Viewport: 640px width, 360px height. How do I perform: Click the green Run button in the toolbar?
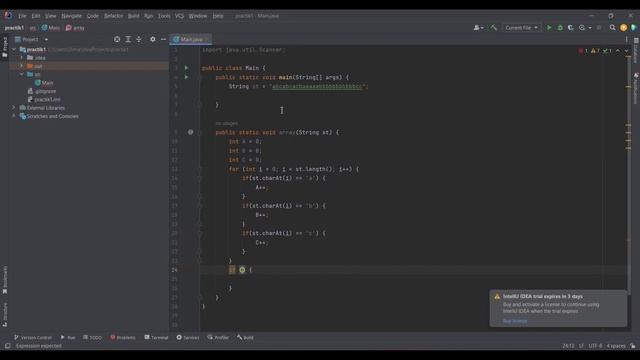pyautogui.click(x=549, y=28)
